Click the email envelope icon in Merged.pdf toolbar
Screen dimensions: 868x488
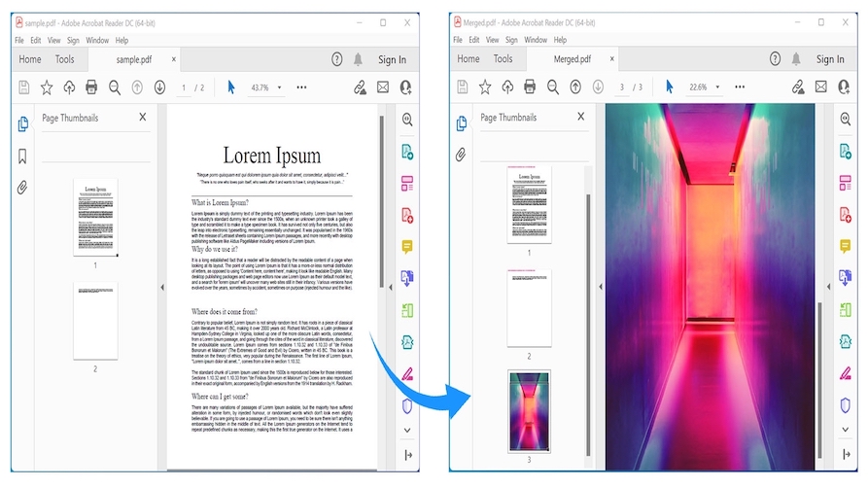820,87
